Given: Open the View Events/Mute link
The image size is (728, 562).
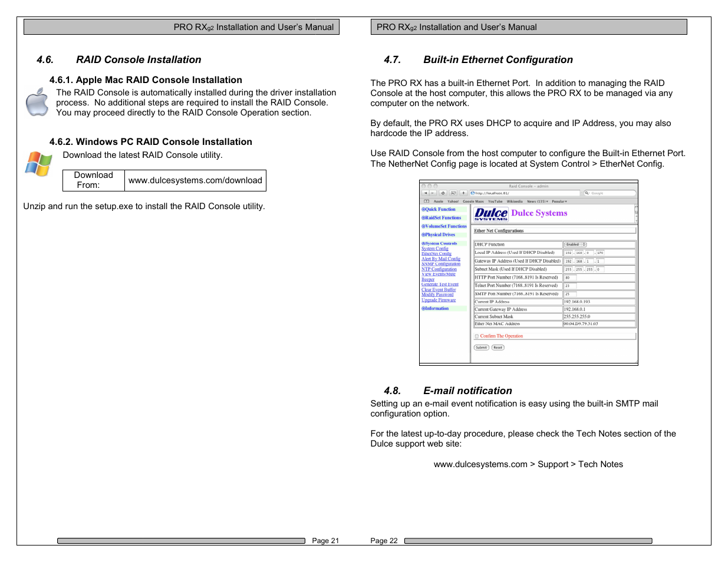Looking at the screenshot, I should [439, 274].
